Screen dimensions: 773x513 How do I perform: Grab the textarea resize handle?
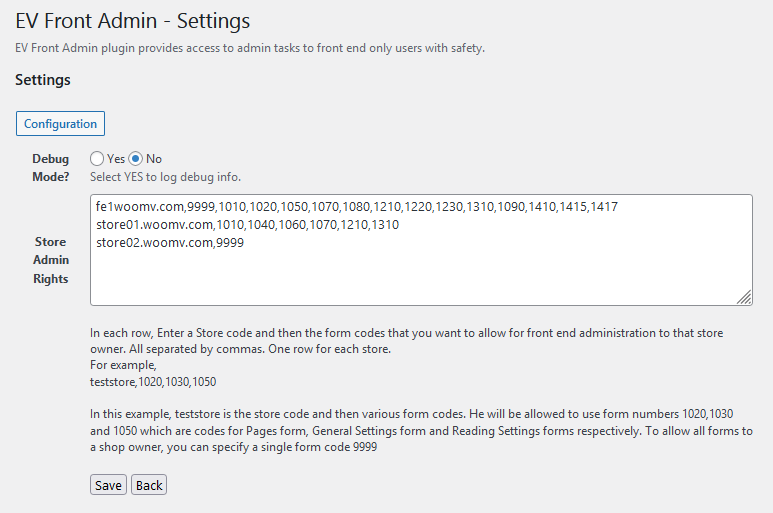click(x=745, y=297)
